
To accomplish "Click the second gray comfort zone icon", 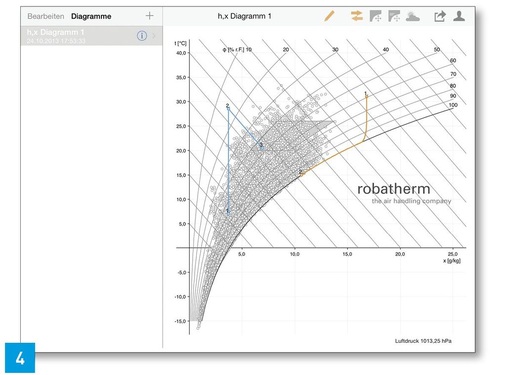I will pos(394,16).
